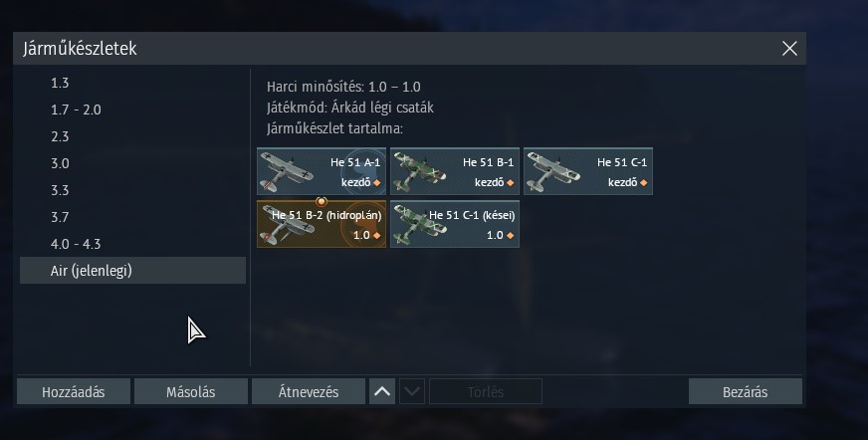Pick the He 51 B-2 (hidroplán) card
Image resolution: width=868 pixels, height=440 pixels.
pos(322,224)
